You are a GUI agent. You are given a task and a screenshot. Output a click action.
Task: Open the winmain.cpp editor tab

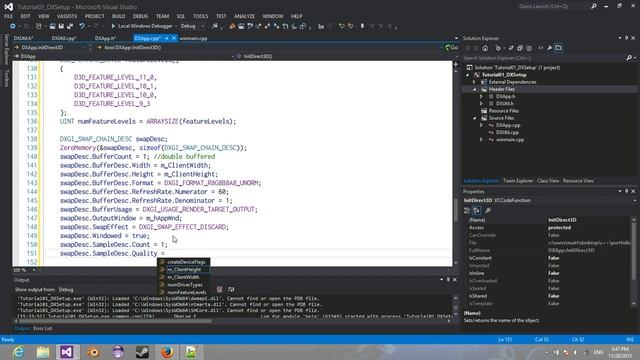pos(193,38)
